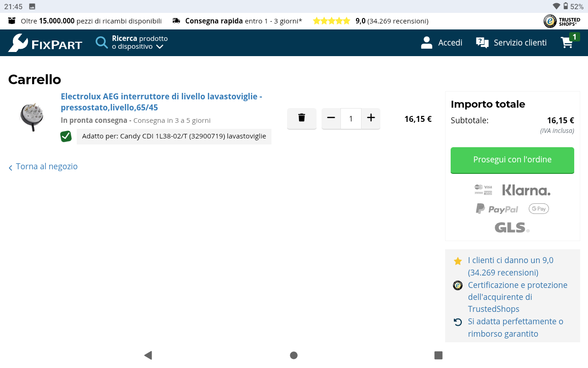Screen dimensions: 588x368
Task: Tap the TrustedShops seal beside Certificazione
Action: coord(458,285)
